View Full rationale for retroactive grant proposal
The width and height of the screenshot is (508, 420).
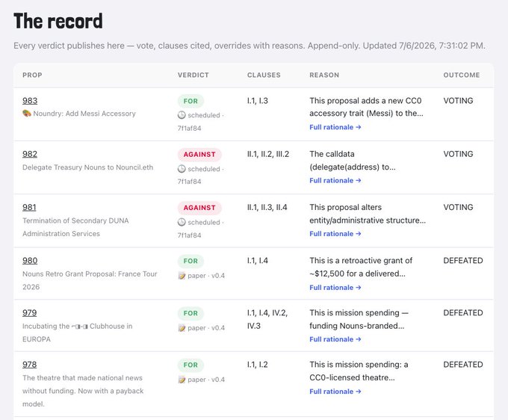click(x=335, y=288)
